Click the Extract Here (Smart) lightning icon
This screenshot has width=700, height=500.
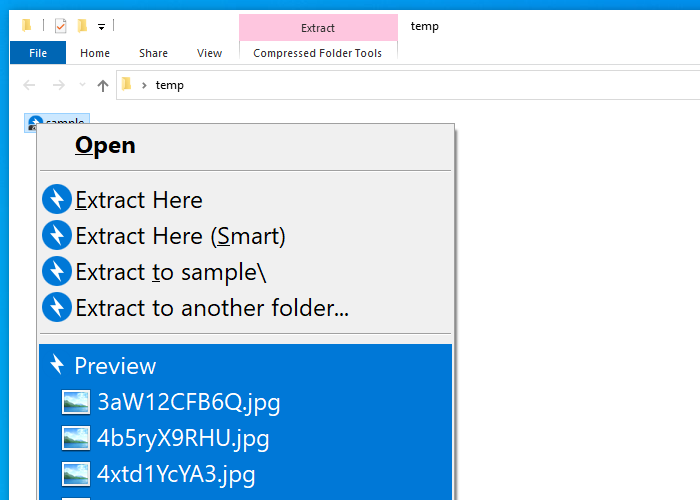coord(57,236)
